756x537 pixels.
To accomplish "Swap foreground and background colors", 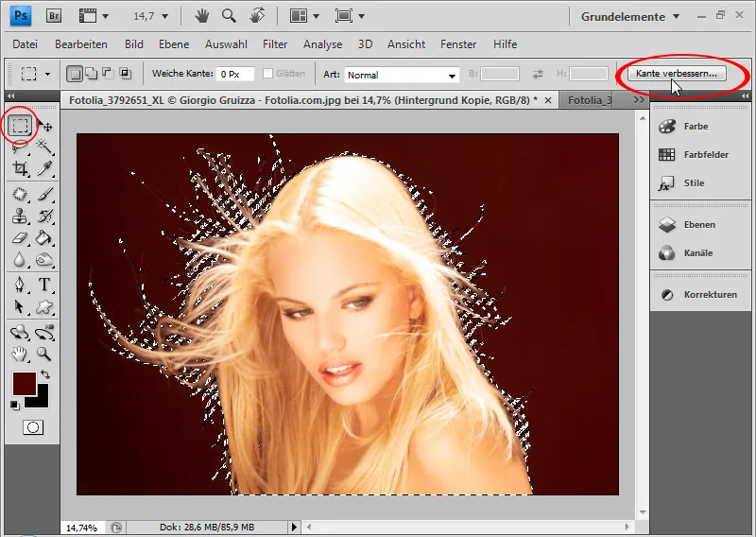I will click(x=45, y=374).
